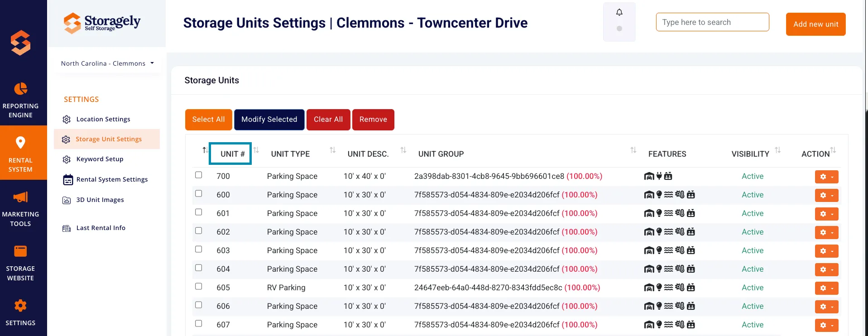Click the Add new unit button
868x336 pixels.
point(815,24)
